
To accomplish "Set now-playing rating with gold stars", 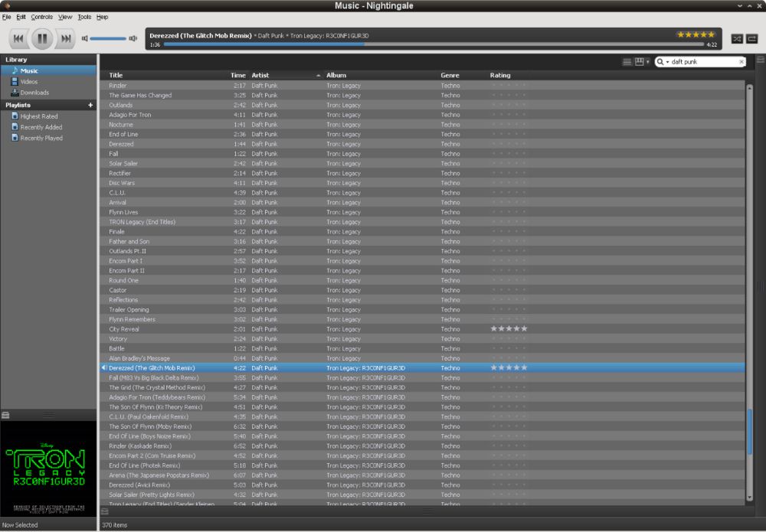I will (x=696, y=34).
